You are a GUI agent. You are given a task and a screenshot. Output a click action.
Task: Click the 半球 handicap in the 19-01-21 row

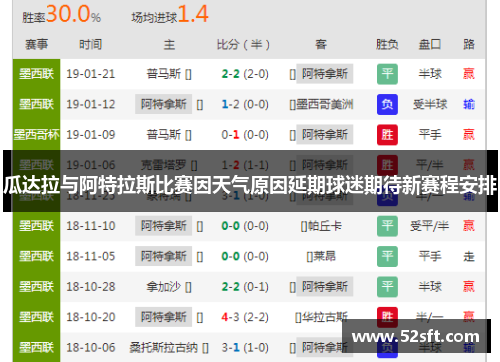point(430,74)
